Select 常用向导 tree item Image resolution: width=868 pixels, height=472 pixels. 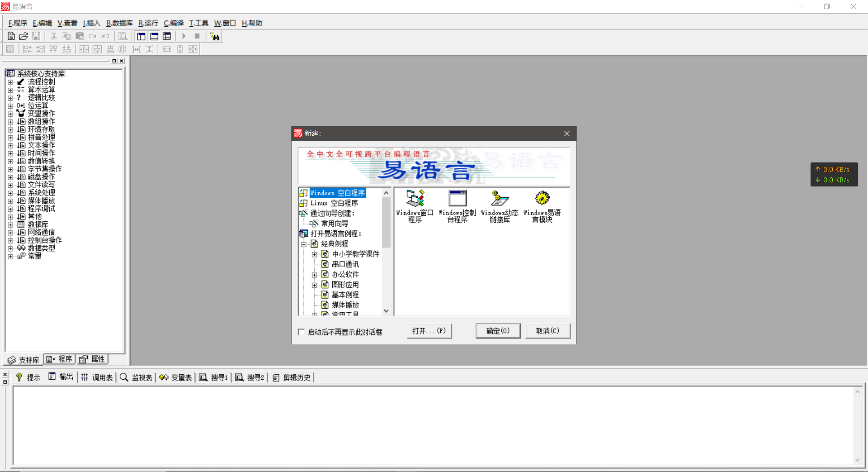335,224
